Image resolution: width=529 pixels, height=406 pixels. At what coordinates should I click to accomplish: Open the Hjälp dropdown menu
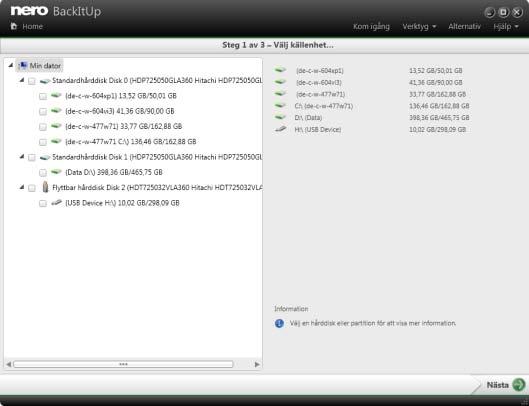click(506, 26)
